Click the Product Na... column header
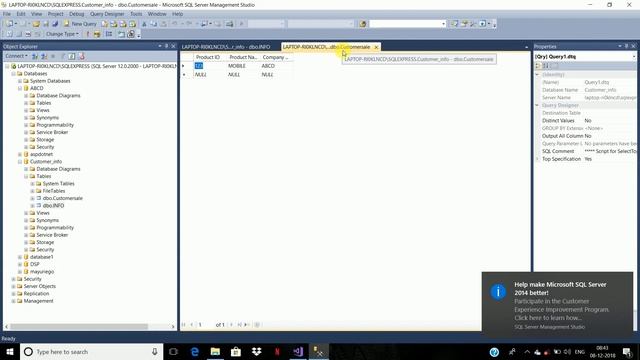 tap(243, 57)
